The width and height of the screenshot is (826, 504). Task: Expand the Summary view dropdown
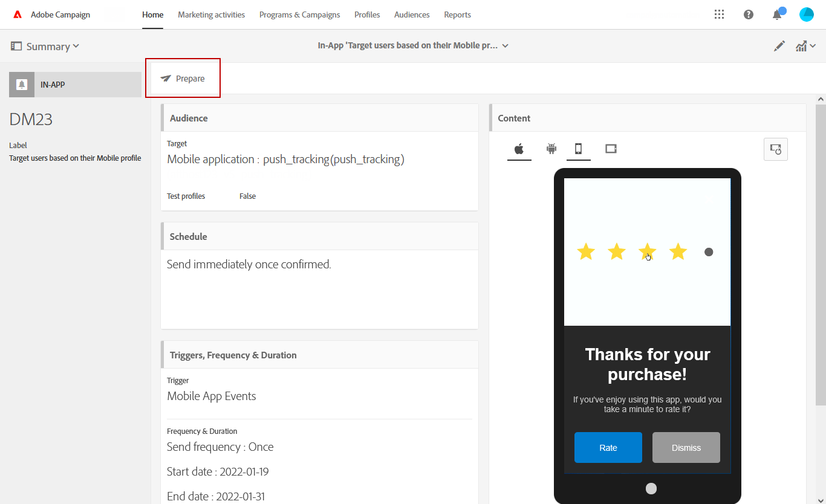[x=45, y=47]
